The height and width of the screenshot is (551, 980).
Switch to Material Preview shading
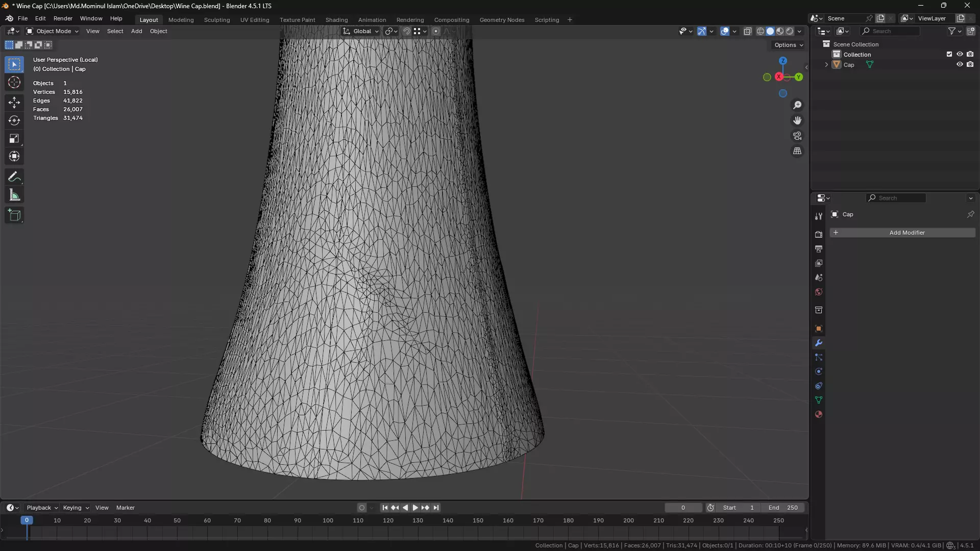[x=780, y=31]
